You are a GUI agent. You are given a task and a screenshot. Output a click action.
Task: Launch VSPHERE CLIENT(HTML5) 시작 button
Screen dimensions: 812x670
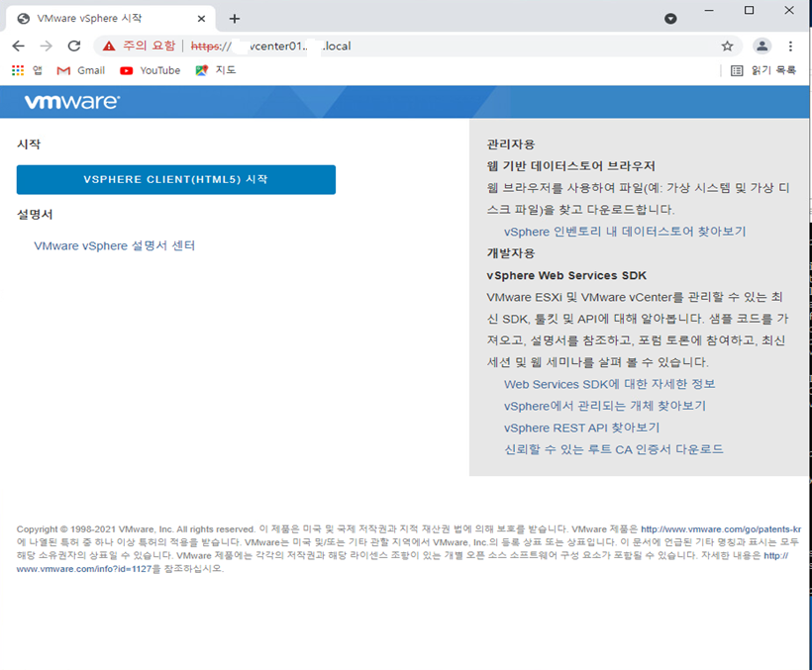point(176,179)
